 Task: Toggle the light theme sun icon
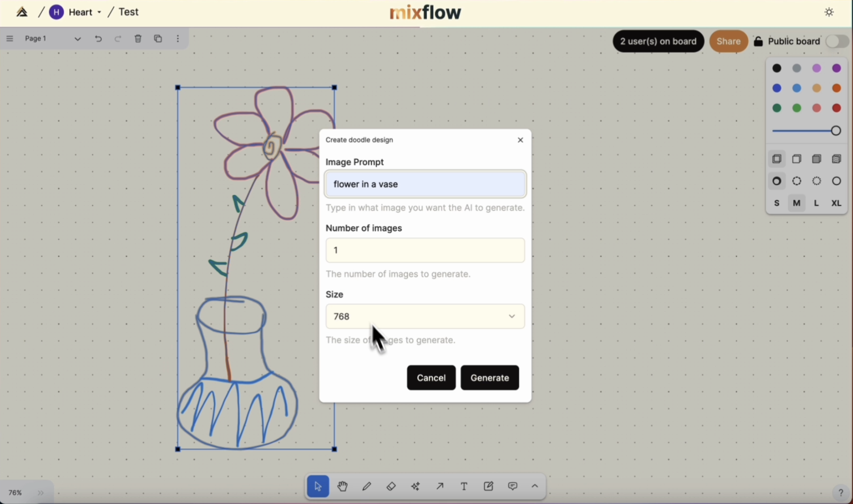[830, 13]
